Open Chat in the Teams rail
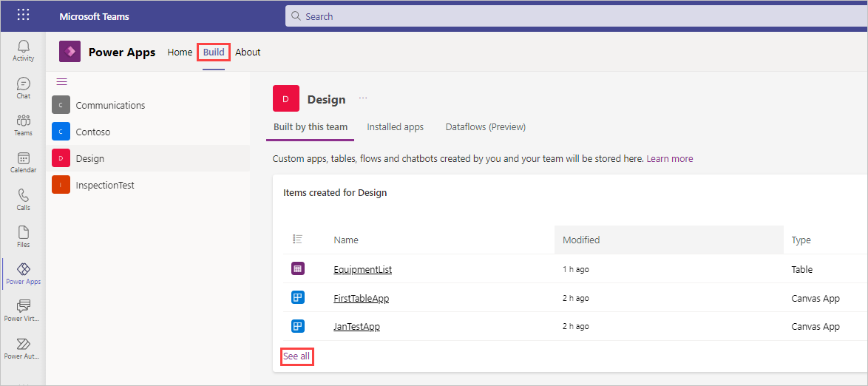The height and width of the screenshot is (386, 868). coord(23,88)
